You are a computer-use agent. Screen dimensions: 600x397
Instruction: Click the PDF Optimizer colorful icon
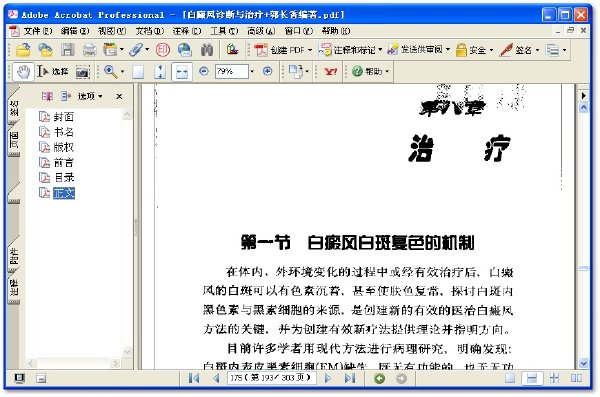tap(232, 50)
